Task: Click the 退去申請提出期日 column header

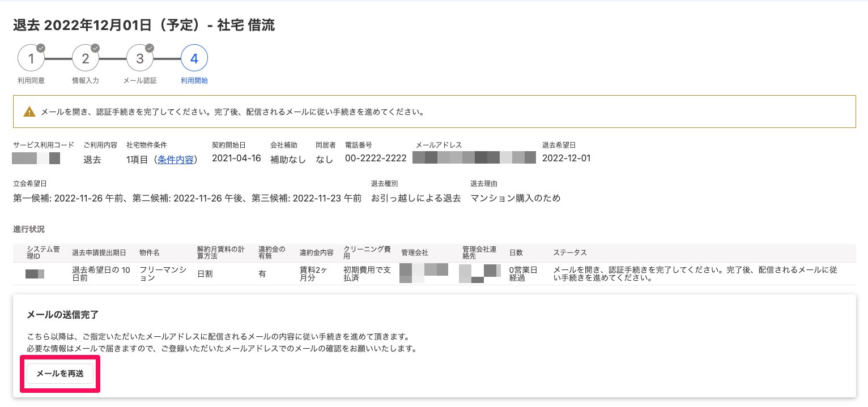Action: 99,252
